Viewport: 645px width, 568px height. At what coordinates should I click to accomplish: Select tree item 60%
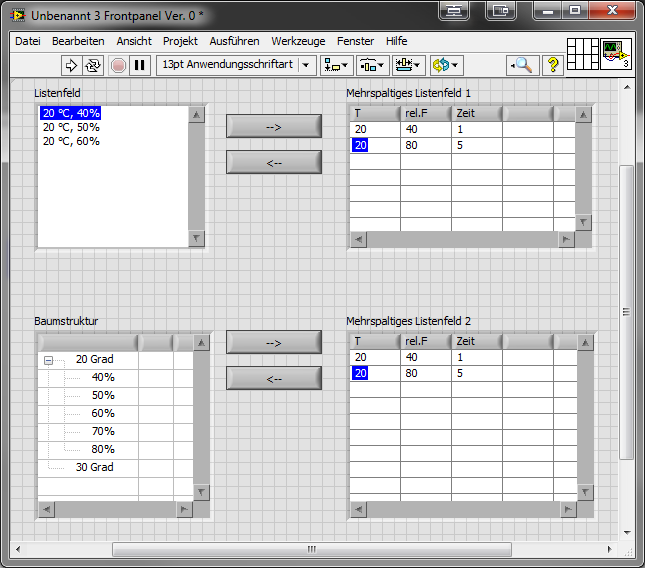pyautogui.click(x=103, y=413)
